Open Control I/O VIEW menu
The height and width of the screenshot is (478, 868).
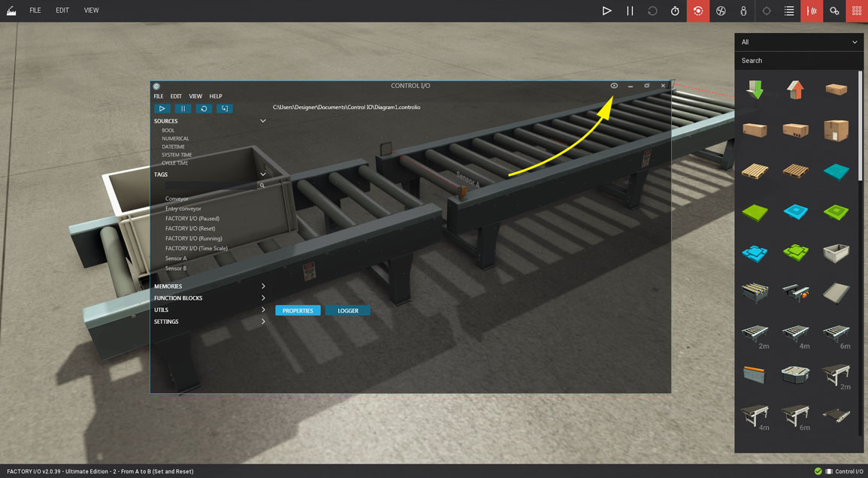pyautogui.click(x=195, y=96)
